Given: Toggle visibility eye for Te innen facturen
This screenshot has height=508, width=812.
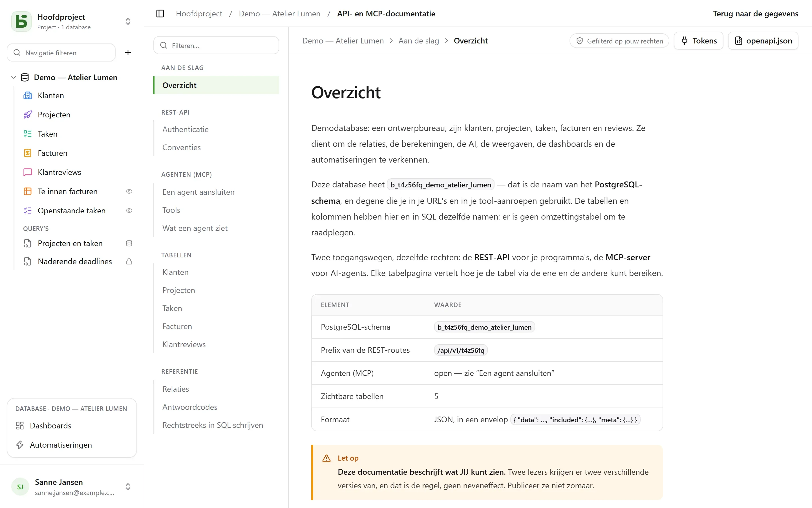Looking at the screenshot, I should (x=129, y=192).
